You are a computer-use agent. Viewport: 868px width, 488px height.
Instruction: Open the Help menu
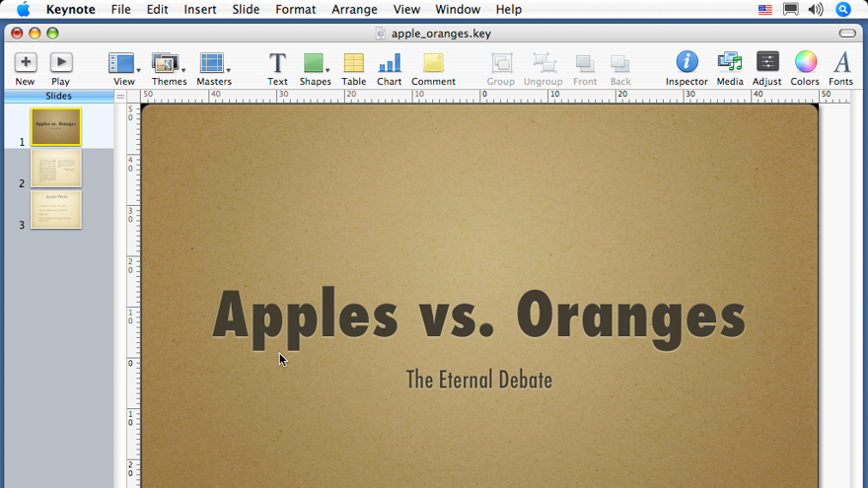coord(508,10)
